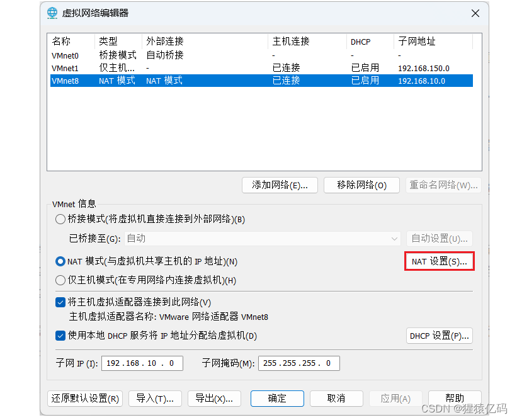Click the 子网掩码 input field
This screenshot has height=420, width=517.
(299, 363)
